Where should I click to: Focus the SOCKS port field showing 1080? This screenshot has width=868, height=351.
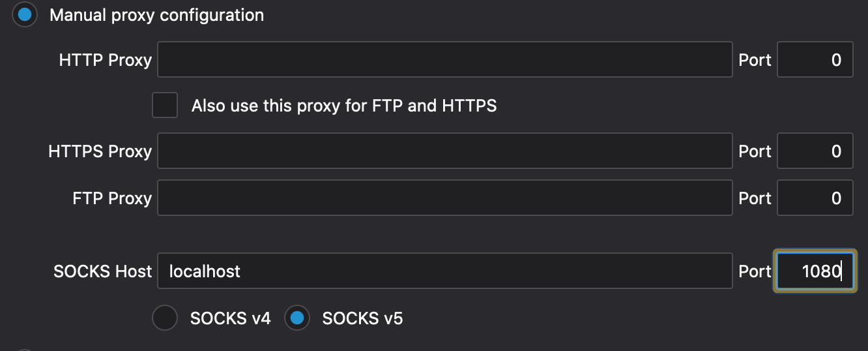(815, 271)
